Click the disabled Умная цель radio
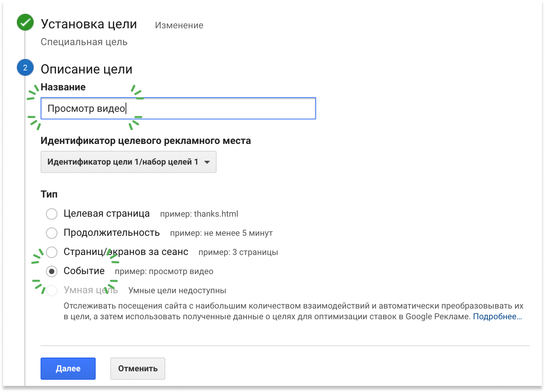The height and width of the screenshot is (392, 545). tap(52, 290)
